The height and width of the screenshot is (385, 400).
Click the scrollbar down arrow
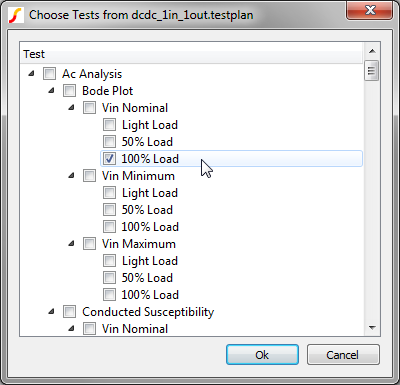[x=372, y=328]
